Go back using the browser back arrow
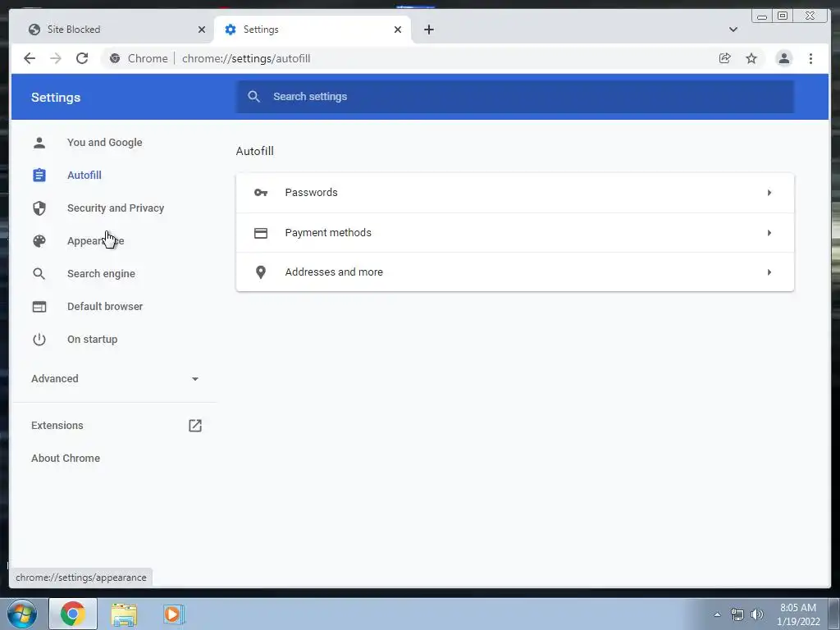This screenshot has width=840, height=630. 30,58
